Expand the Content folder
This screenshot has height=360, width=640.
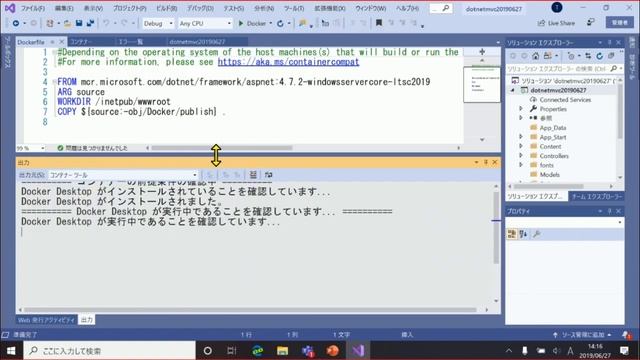point(521,146)
